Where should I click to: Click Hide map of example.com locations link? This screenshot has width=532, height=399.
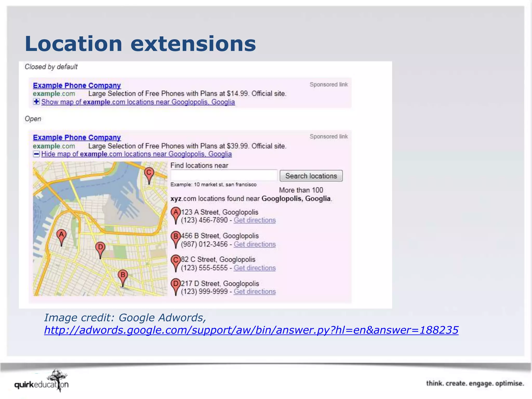136,154
